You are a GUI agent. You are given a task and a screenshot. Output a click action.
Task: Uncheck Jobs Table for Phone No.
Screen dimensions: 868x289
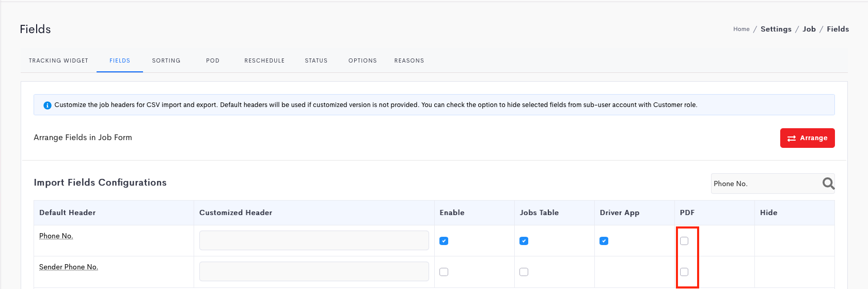tap(524, 241)
